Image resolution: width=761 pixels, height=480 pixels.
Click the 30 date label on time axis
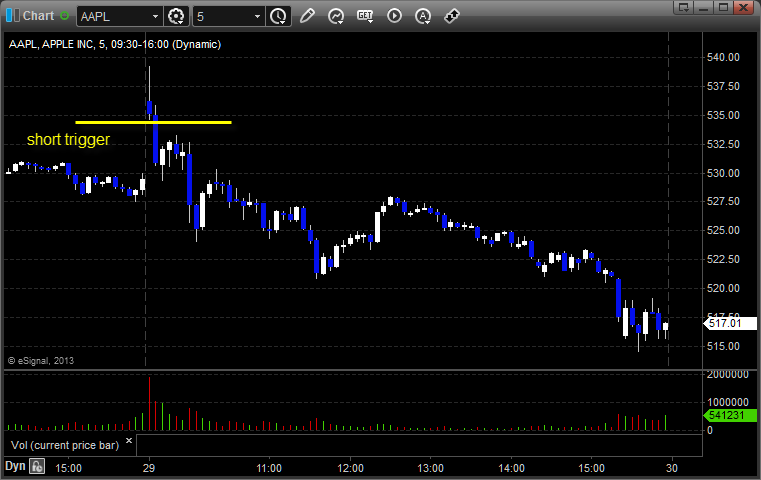672,468
